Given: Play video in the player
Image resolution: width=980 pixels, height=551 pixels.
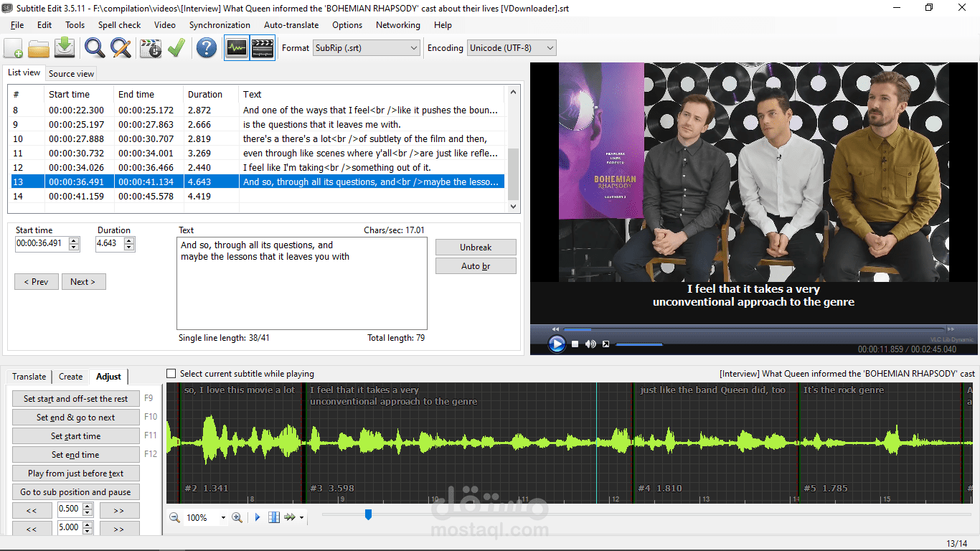Looking at the screenshot, I should click(557, 344).
